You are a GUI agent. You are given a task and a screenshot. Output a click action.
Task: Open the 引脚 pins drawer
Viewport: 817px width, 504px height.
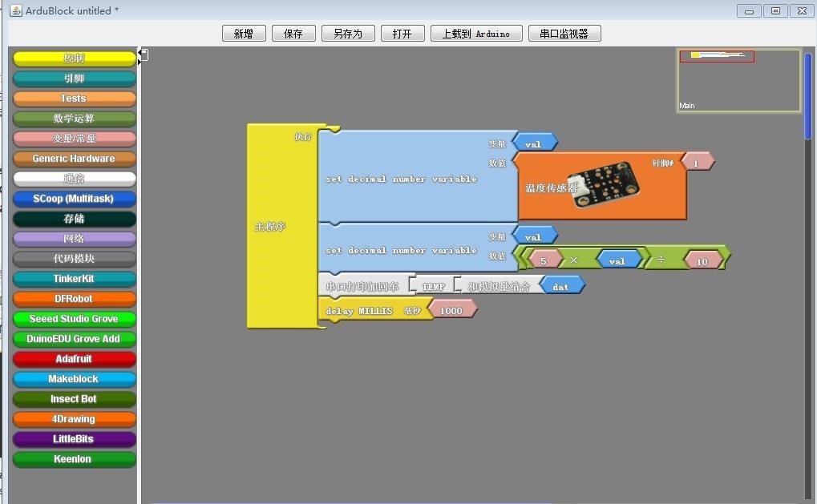[74, 79]
